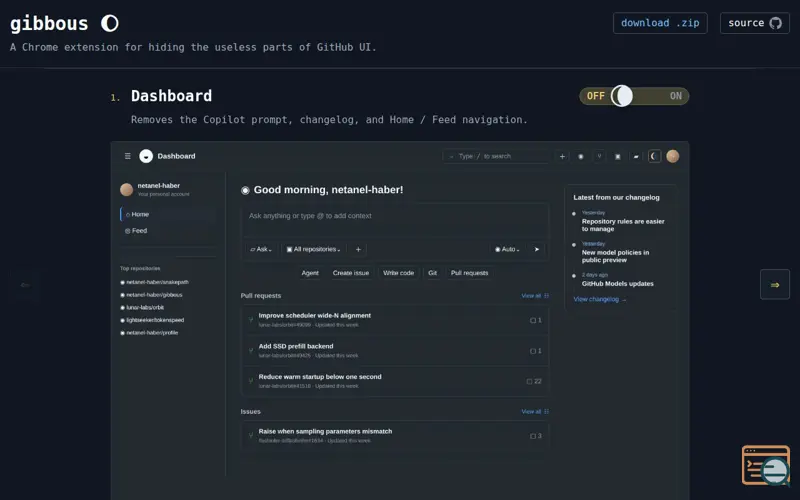Click the plus create-new icon in header
Image resolution: width=800 pixels, height=500 pixels.
[x=562, y=156]
